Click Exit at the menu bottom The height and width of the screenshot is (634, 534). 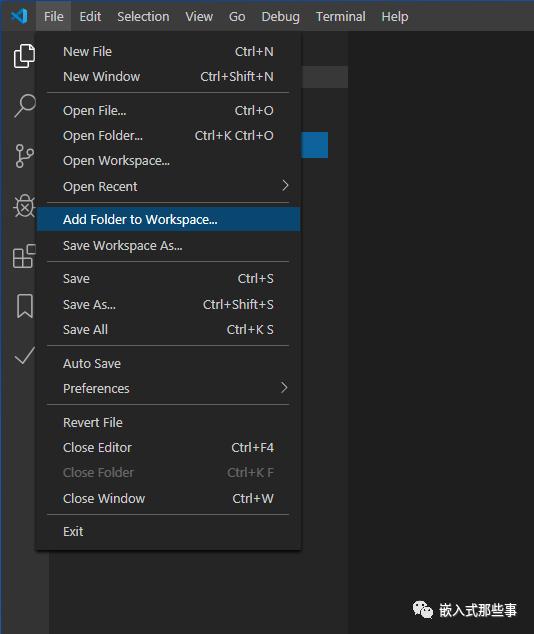pyautogui.click(x=168, y=531)
